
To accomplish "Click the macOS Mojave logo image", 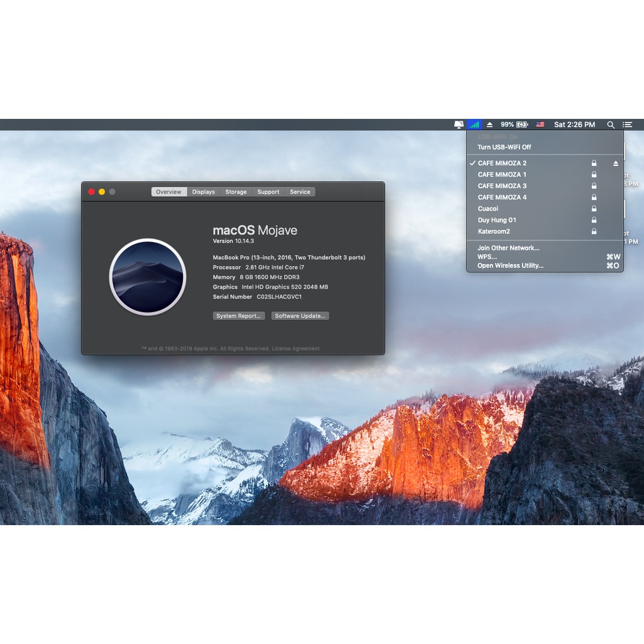I will [x=147, y=276].
